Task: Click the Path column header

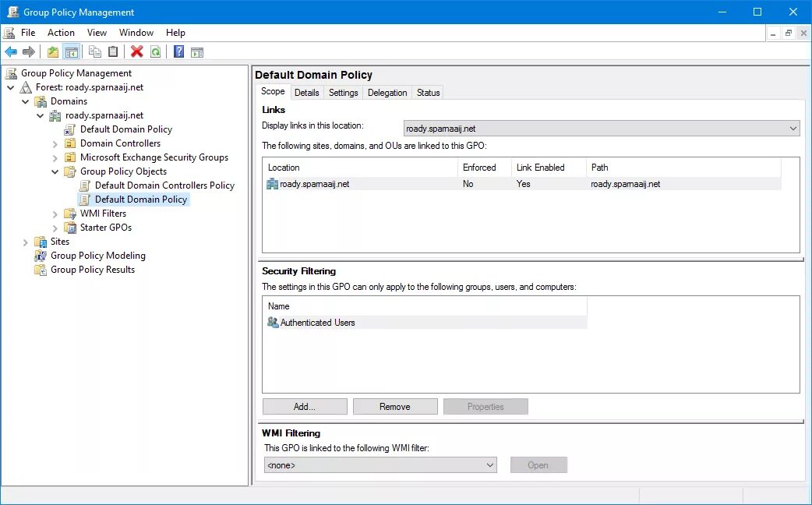Action: point(683,168)
